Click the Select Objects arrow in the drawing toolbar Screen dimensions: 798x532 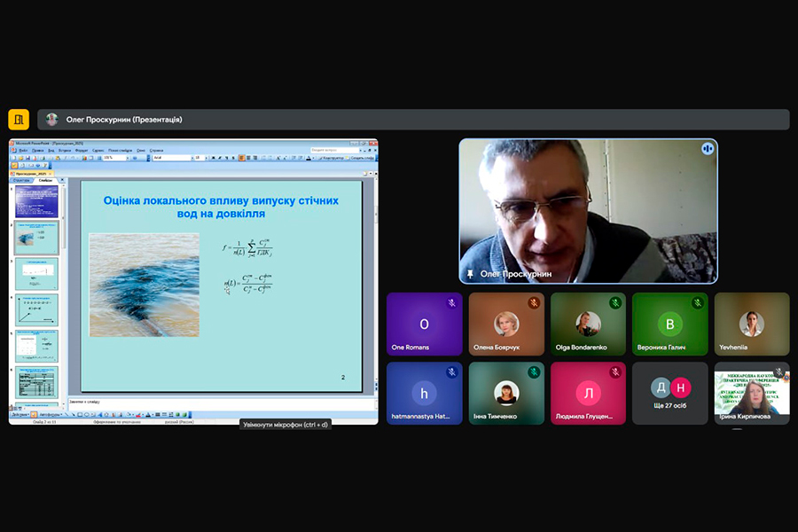click(34, 414)
